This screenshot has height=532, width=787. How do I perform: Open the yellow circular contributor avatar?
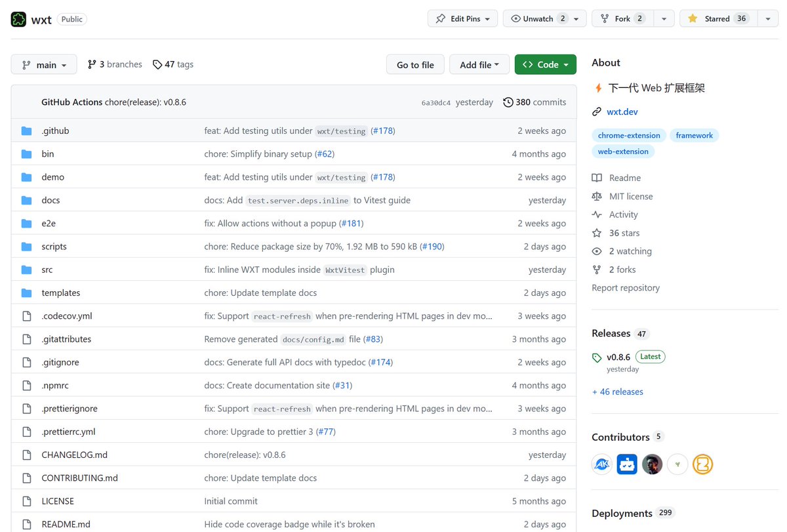pos(702,464)
